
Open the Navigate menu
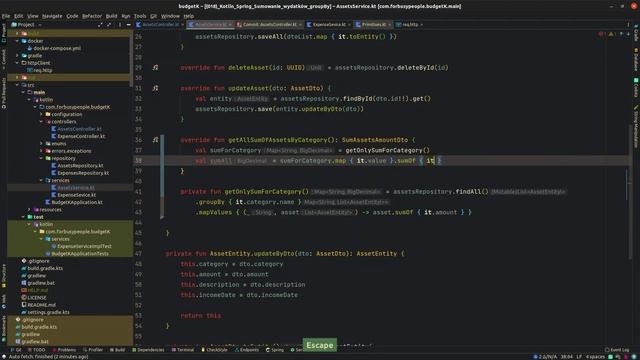(52, 16)
